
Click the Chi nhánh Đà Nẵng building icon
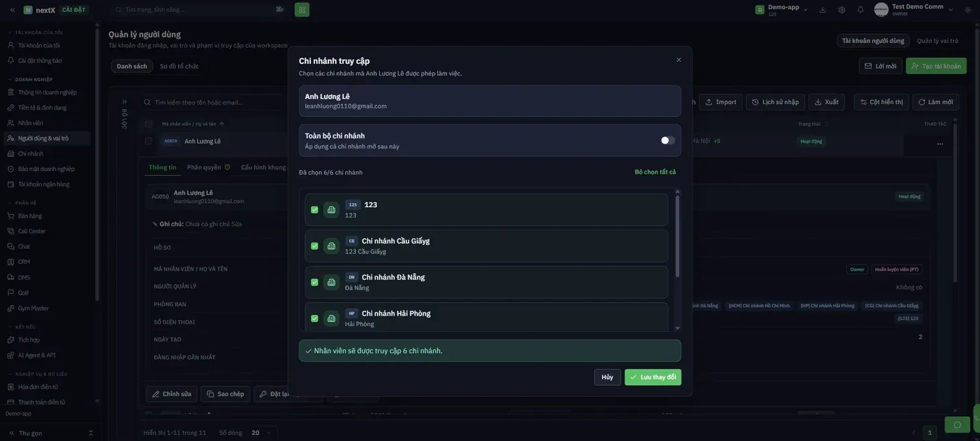(x=331, y=282)
